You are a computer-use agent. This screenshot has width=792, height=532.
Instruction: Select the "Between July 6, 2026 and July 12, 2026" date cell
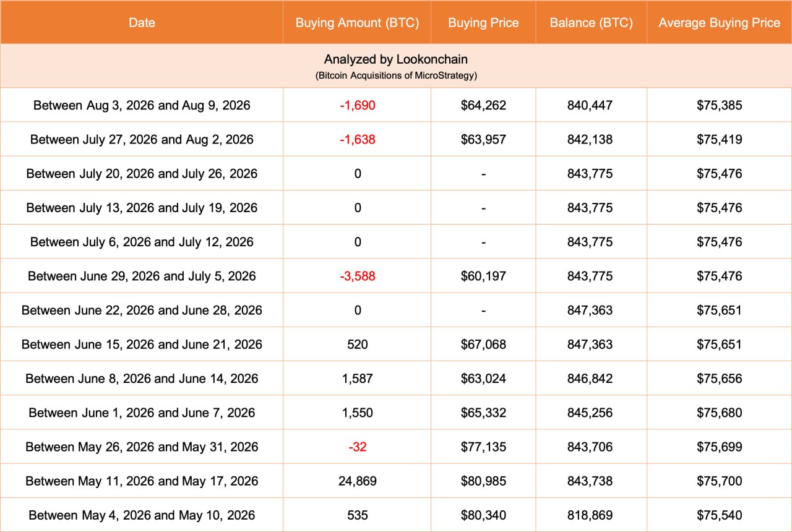[x=142, y=242]
